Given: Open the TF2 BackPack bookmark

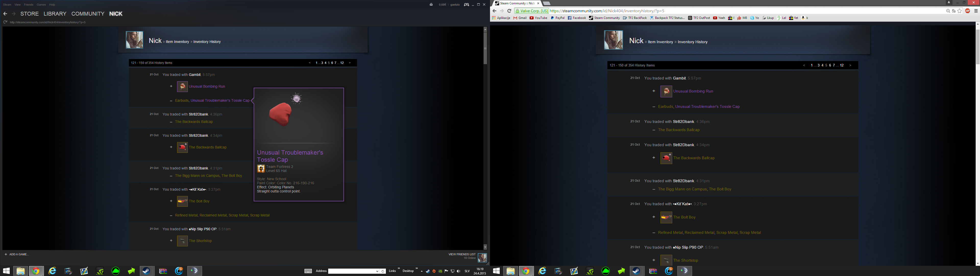Looking at the screenshot, I should [x=634, y=18].
